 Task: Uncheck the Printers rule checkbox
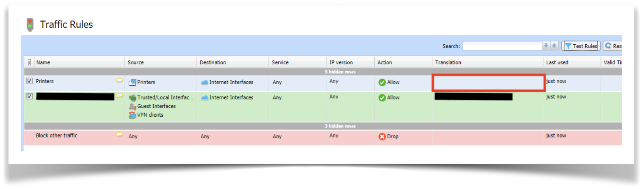pyautogui.click(x=29, y=81)
